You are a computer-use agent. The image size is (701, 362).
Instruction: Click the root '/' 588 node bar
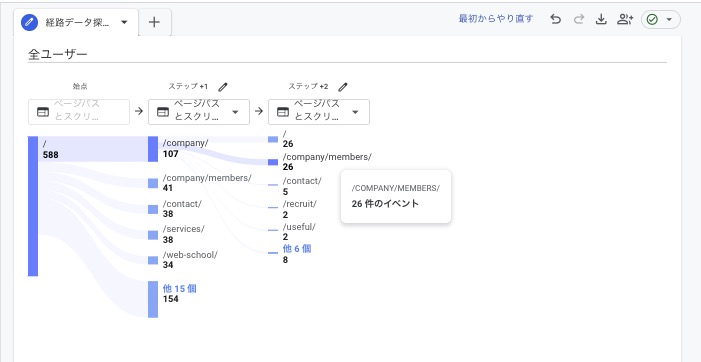33,206
